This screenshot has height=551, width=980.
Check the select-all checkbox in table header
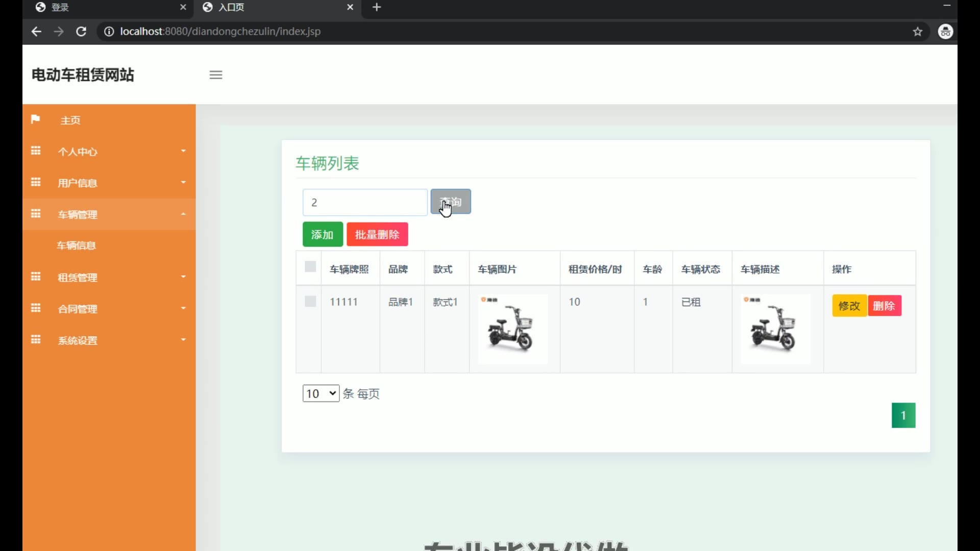310,267
